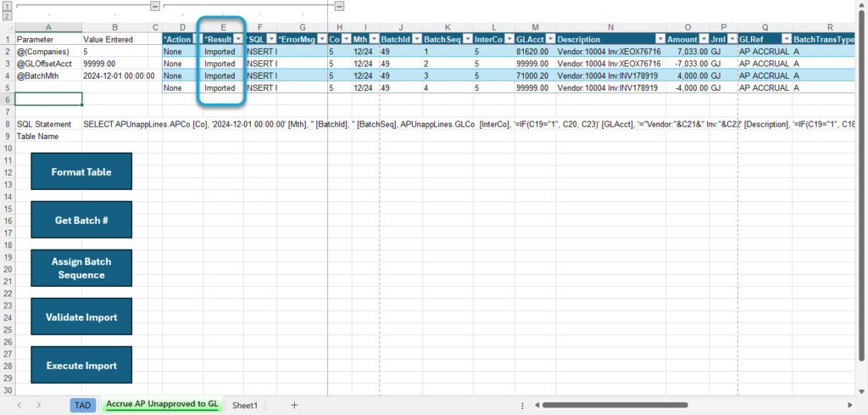Click the '71000.20' GLAcct cell
The image size is (868, 415).
(536, 76)
